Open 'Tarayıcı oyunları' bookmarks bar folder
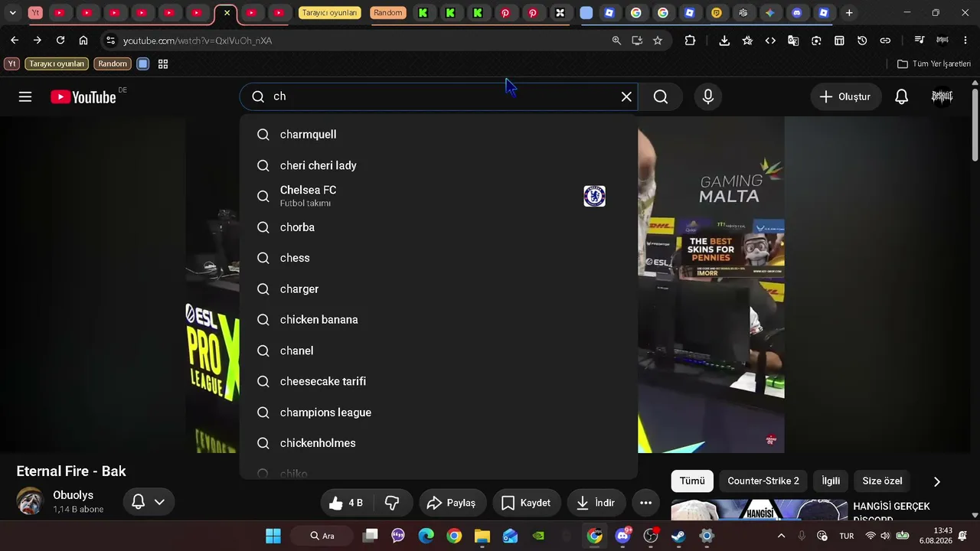Image resolution: width=980 pixels, height=551 pixels. pos(57,64)
